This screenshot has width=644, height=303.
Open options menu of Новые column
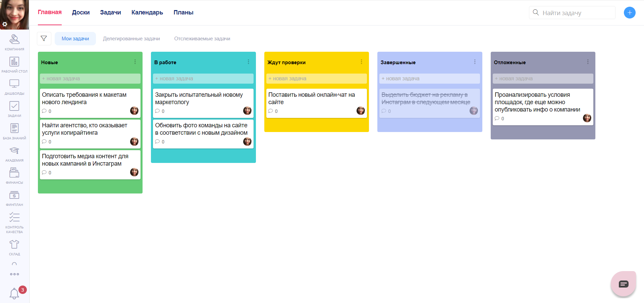pyautogui.click(x=135, y=62)
